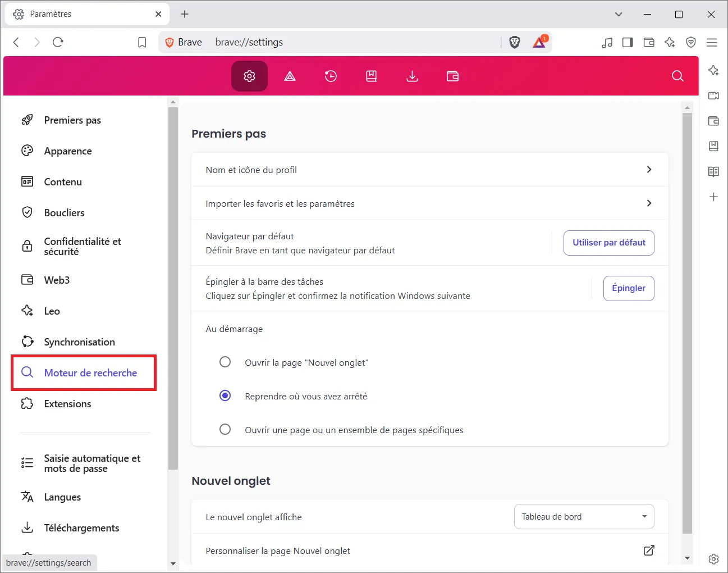The image size is (728, 573).
Task: Open the Settings gear tab in header
Action: point(249,76)
